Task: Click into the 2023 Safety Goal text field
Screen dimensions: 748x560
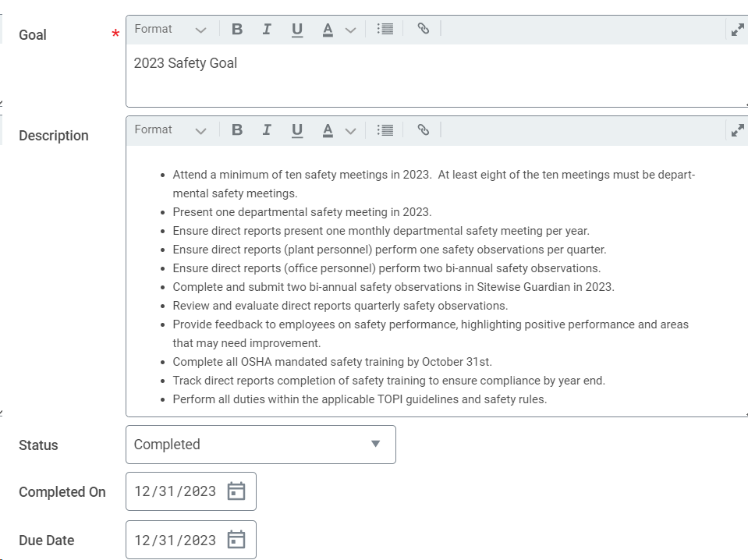Action: click(x=437, y=76)
